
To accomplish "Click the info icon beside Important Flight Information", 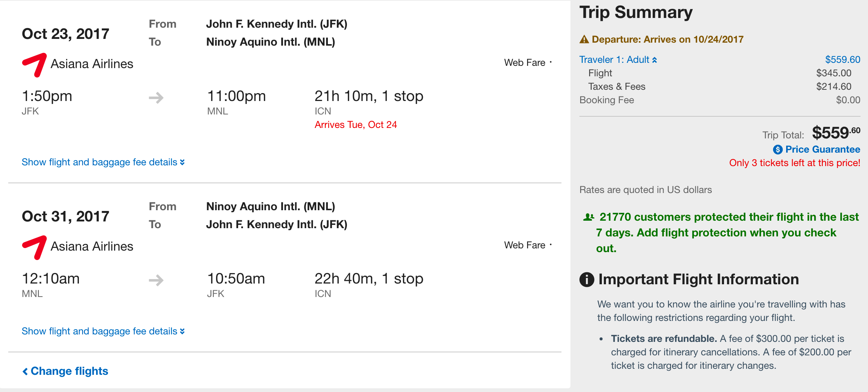I will (x=587, y=279).
